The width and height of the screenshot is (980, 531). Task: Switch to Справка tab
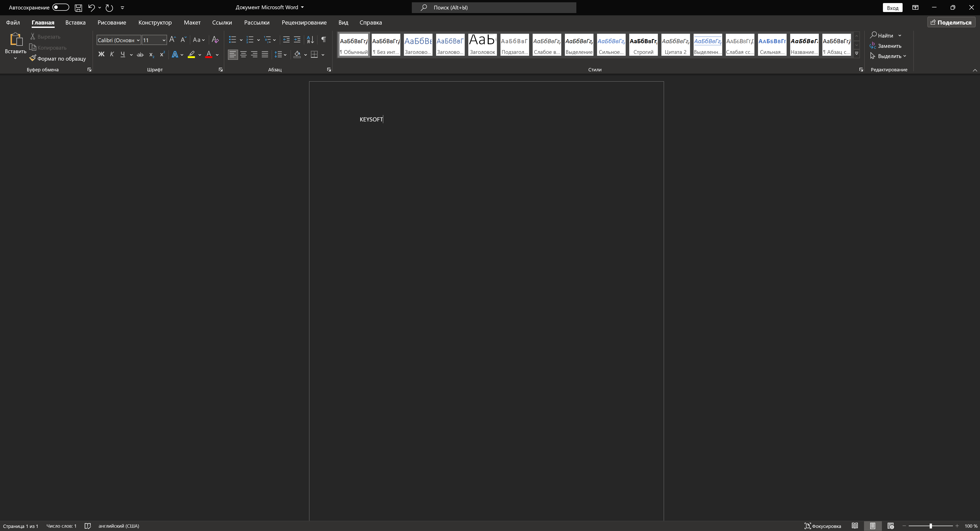[x=370, y=22]
